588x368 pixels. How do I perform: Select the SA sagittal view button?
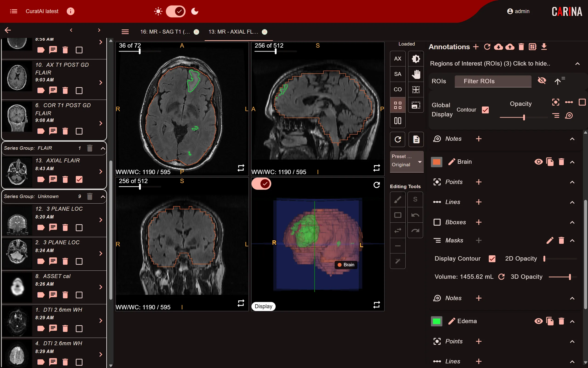[398, 74]
